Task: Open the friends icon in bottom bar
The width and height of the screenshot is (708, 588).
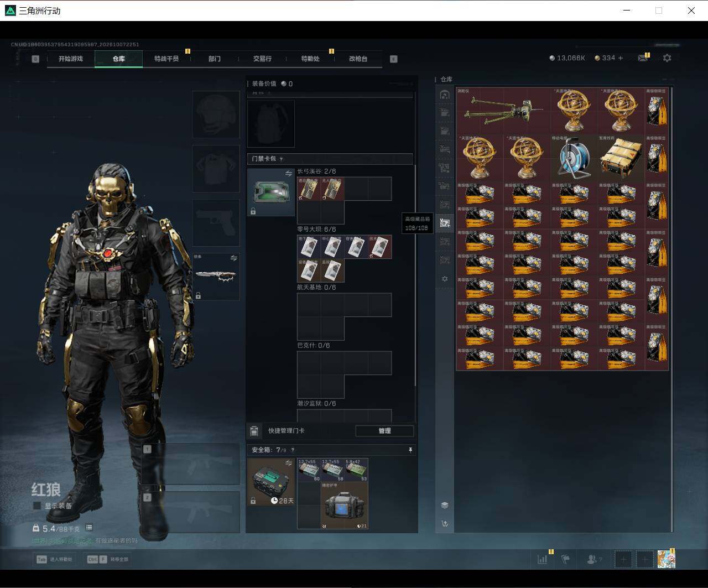Action: tap(593, 559)
